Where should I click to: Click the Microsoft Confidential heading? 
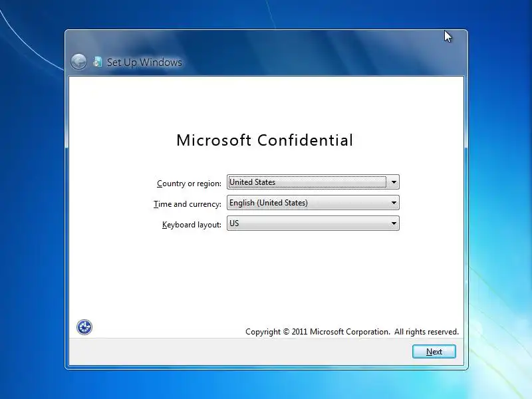click(x=265, y=140)
